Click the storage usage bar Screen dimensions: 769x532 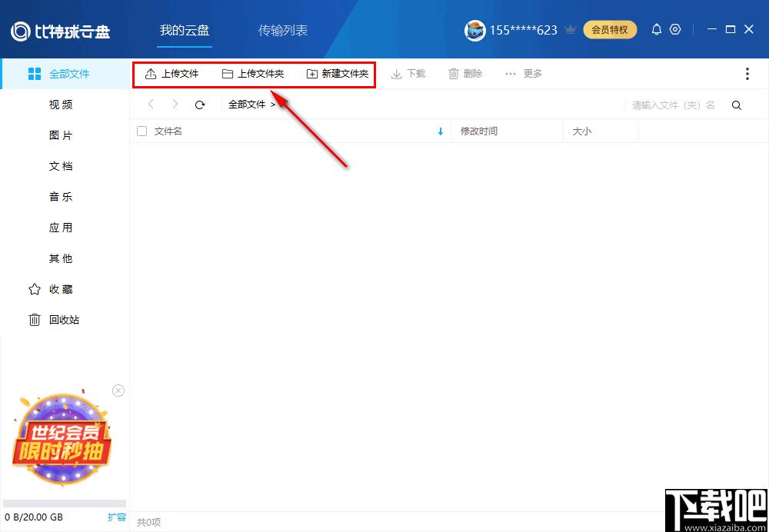click(x=65, y=503)
